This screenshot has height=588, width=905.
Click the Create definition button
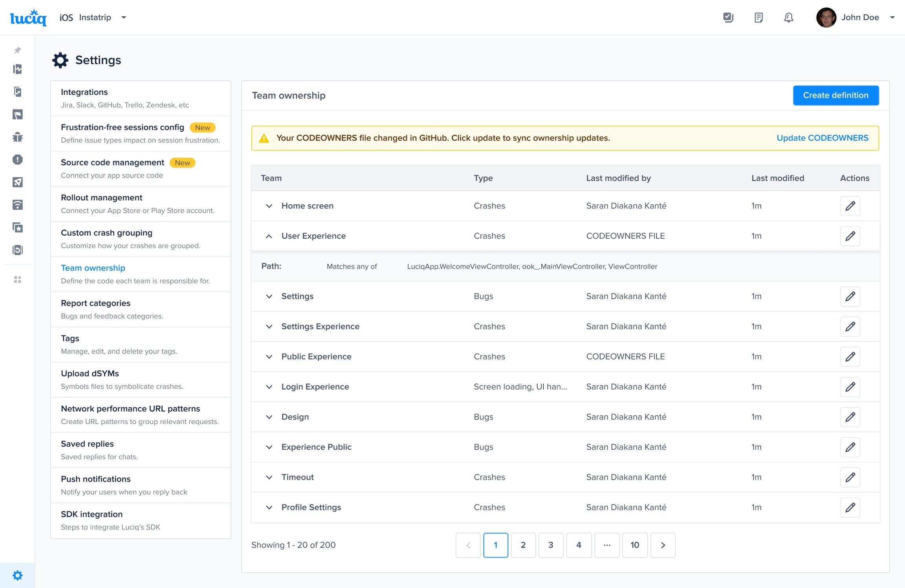click(x=835, y=95)
